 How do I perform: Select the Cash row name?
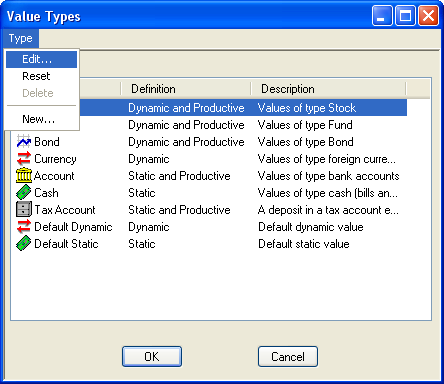(x=46, y=193)
